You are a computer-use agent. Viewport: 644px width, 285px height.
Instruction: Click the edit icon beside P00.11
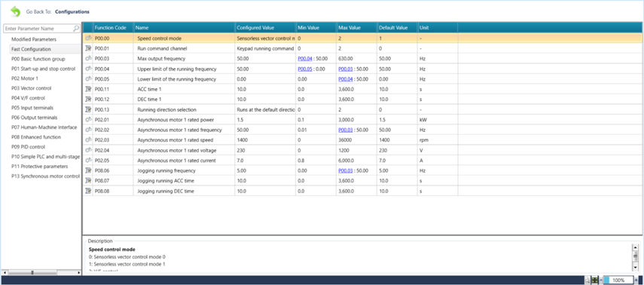point(88,89)
